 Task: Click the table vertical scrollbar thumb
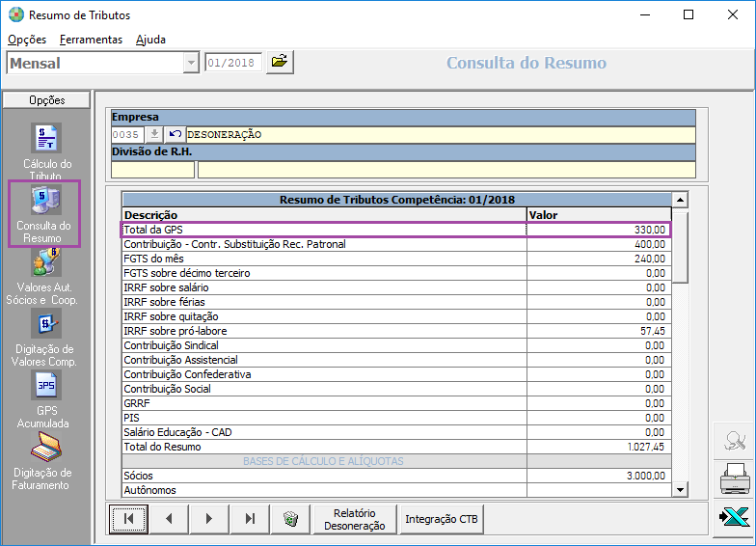coord(680,246)
